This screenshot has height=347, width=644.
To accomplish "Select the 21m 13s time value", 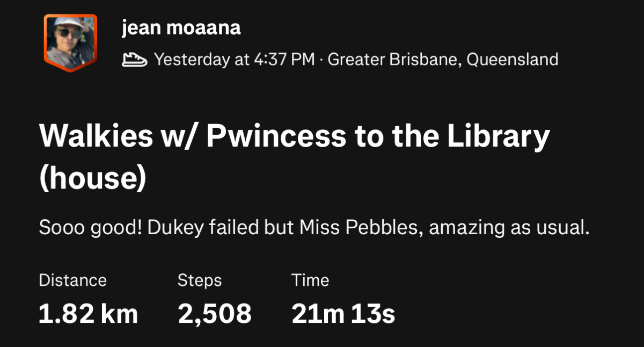I will click(343, 314).
